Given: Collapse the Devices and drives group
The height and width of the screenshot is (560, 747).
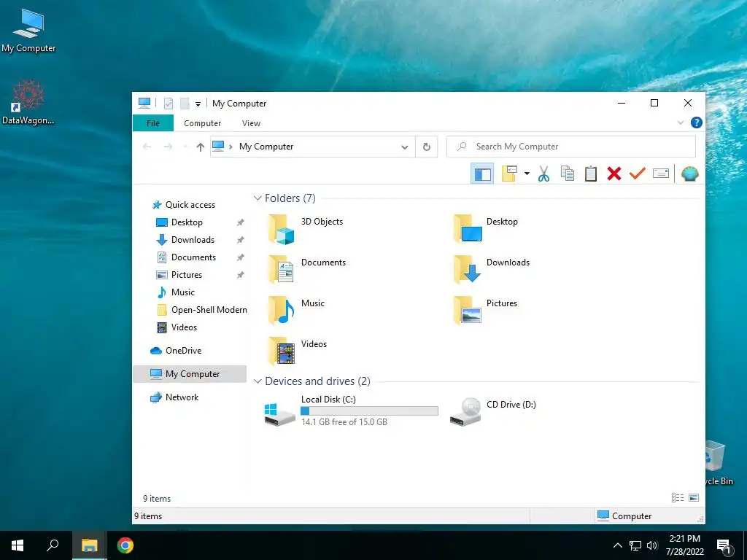Looking at the screenshot, I should [258, 381].
